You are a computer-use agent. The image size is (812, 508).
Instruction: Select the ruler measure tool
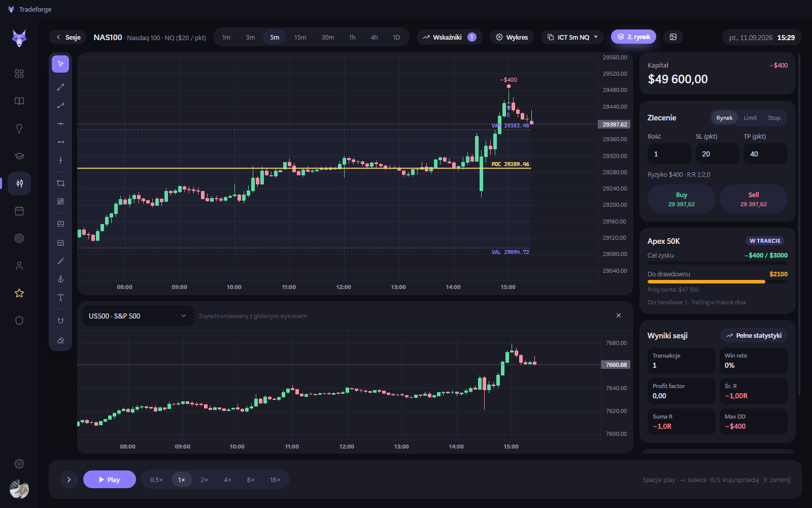click(x=60, y=261)
